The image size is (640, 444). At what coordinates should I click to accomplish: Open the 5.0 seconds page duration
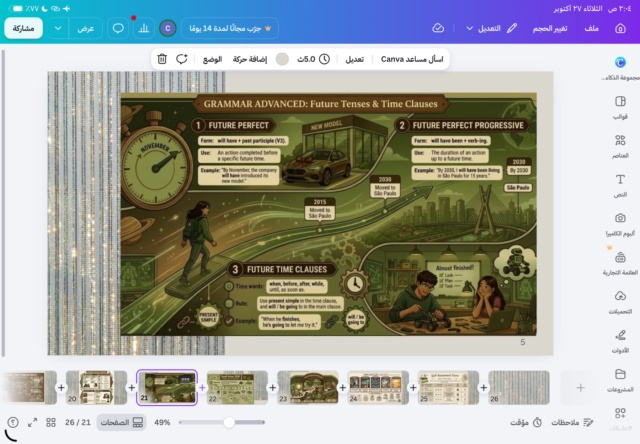tap(313, 59)
